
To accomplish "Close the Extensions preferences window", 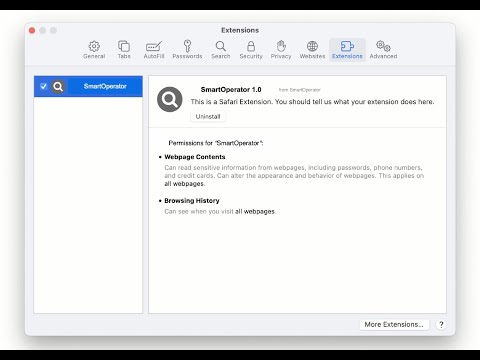I will [32, 31].
